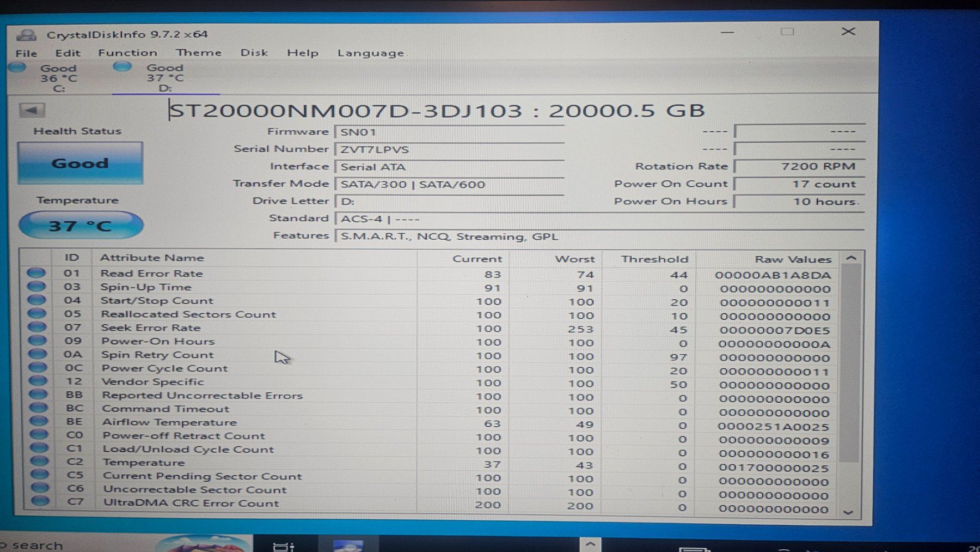Click status icon for Reallocated Sectors Count

click(36, 313)
